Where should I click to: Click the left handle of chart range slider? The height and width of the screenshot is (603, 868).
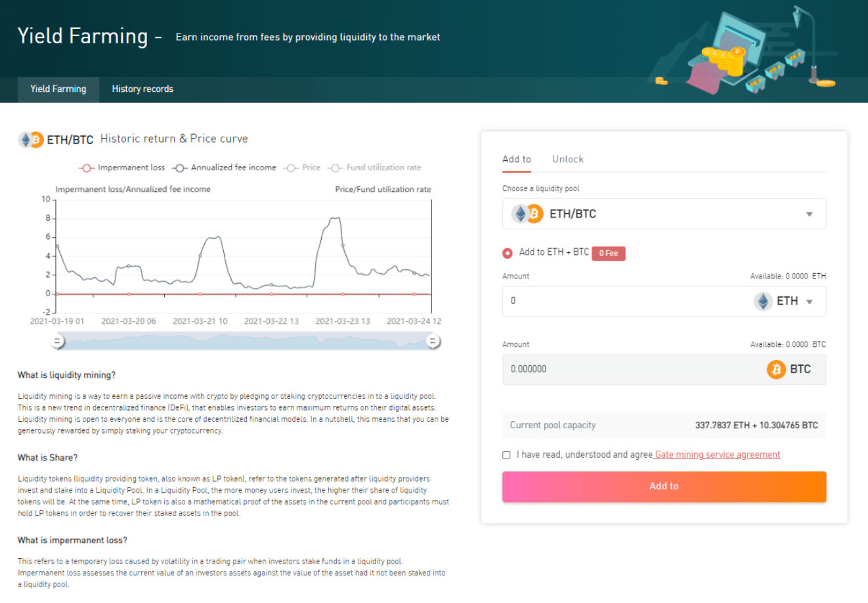[x=58, y=341]
